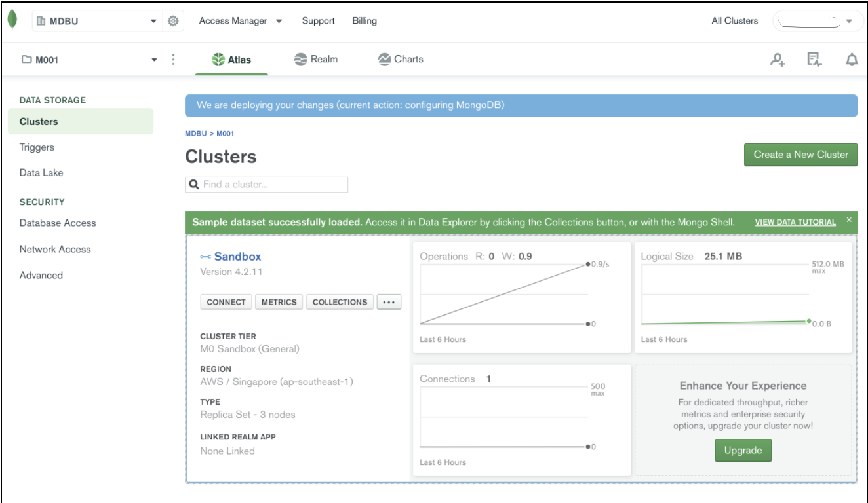The height and width of the screenshot is (503, 868).
Task: Open the M001 project dropdown
Action: [89, 60]
